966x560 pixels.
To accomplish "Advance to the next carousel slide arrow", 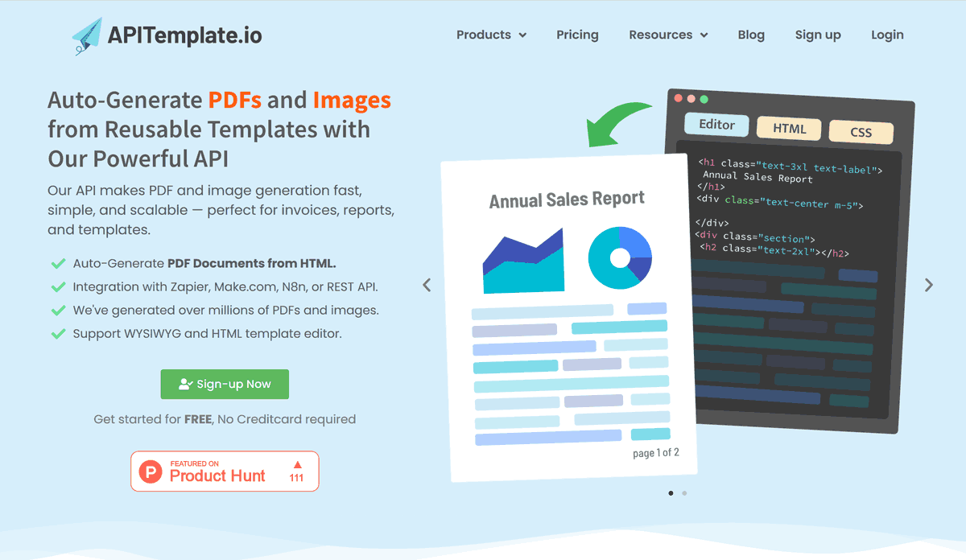I will coord(929,285).
